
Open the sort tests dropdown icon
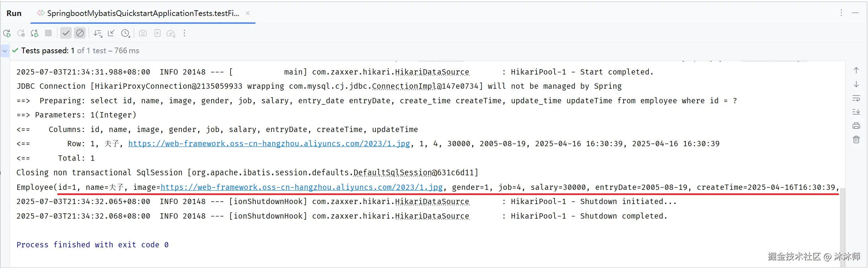[x=98, y=33]
